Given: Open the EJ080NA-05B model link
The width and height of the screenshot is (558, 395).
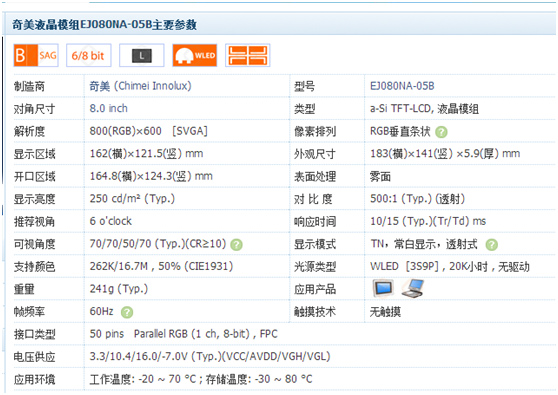Looking at the screenshot, I should coord(402,86).
